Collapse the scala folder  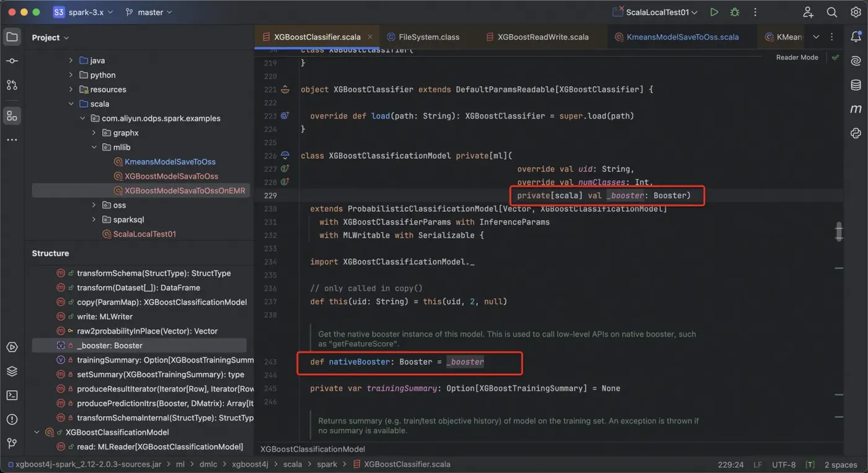(x=71, y=104)
